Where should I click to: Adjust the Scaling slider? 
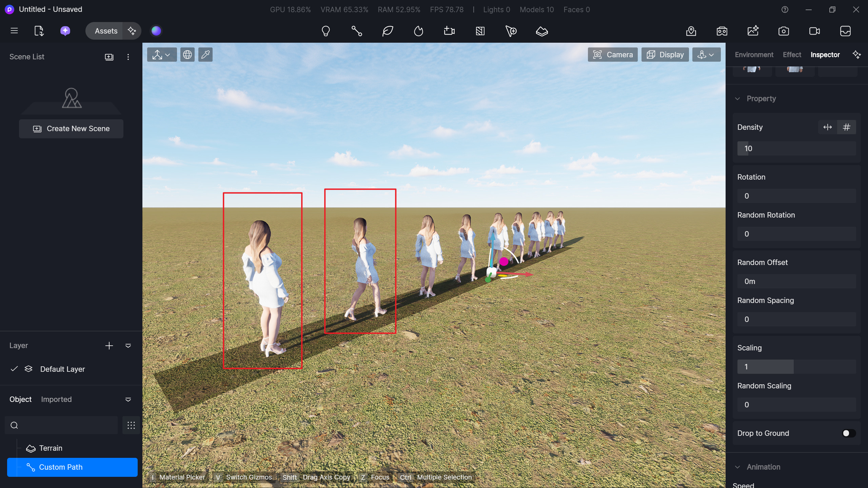(796, 367)
